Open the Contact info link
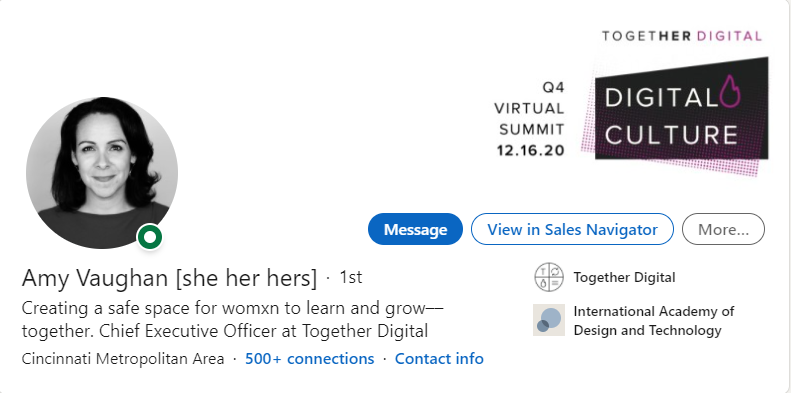Image resolution: width=791 pixels, height=393 pixels. point(439,359)
